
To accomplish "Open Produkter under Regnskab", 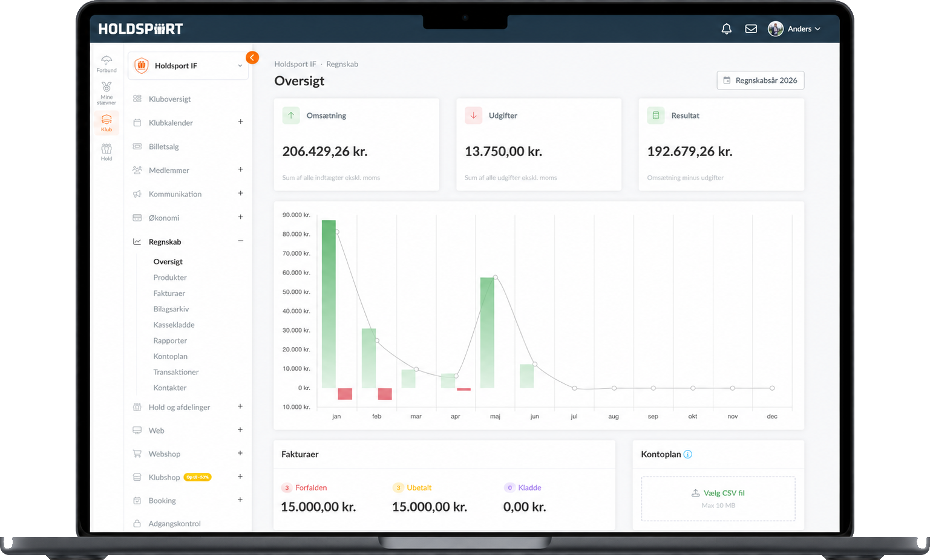I will pyautogui.click(x=170, y=278).
